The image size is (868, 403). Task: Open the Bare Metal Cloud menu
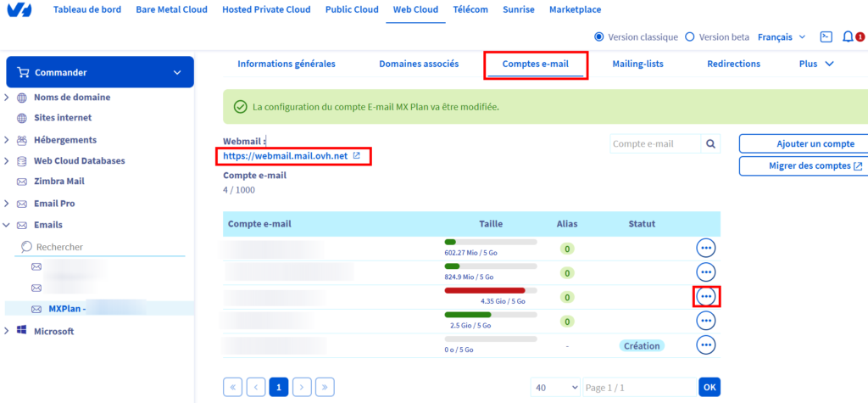tap(171, 9)
